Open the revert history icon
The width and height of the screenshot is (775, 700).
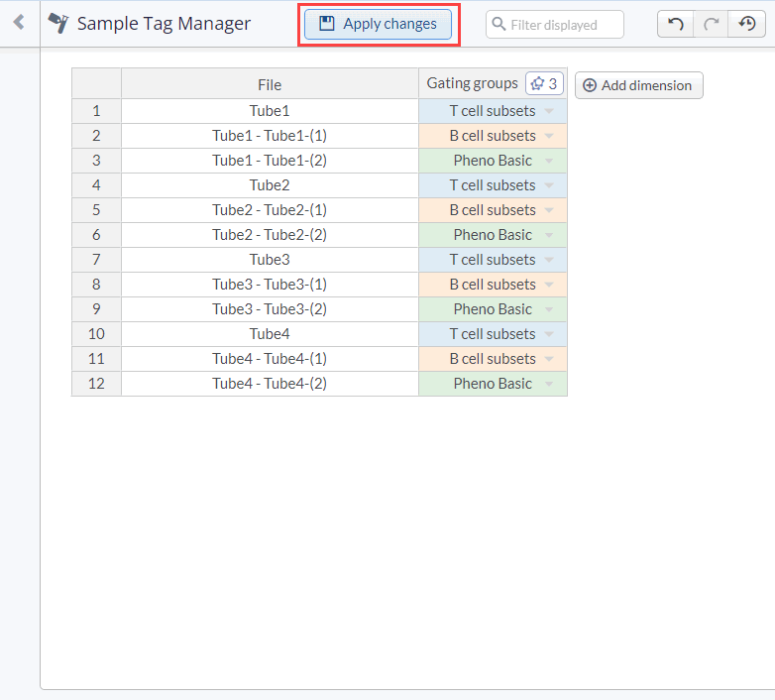coord(747,24)
